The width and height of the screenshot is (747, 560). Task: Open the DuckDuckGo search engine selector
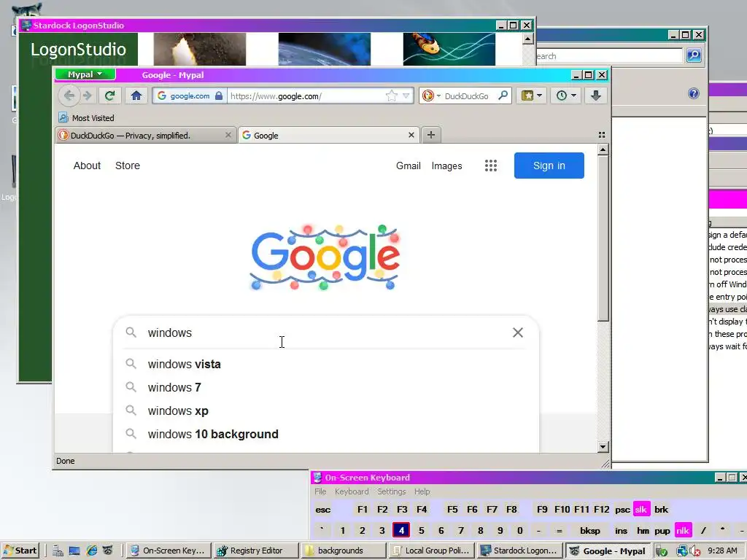tap(431, 96)
